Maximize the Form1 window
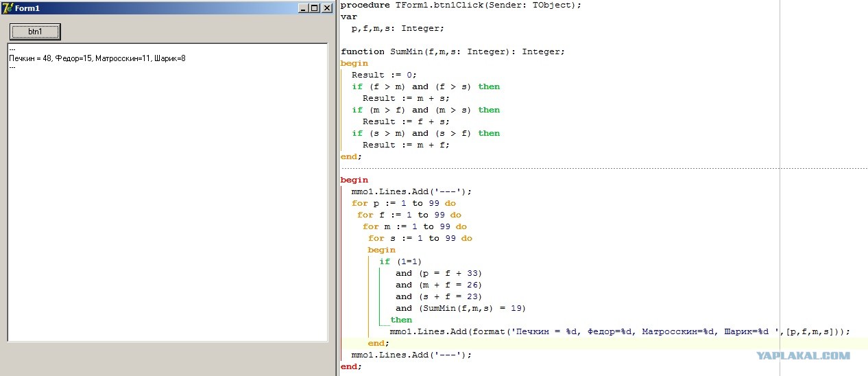This screenshot has width=868, height=376. coord(315,8)
